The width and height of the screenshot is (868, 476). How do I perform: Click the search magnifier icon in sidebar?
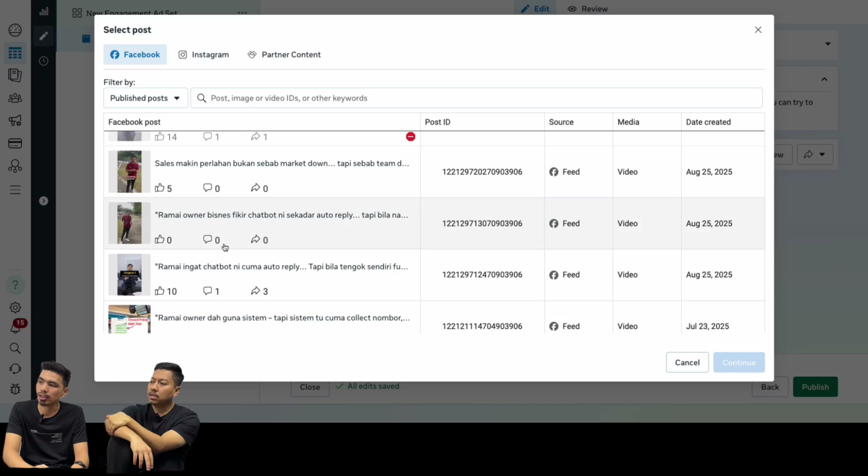pyautogui.click(x=15, y=348)
